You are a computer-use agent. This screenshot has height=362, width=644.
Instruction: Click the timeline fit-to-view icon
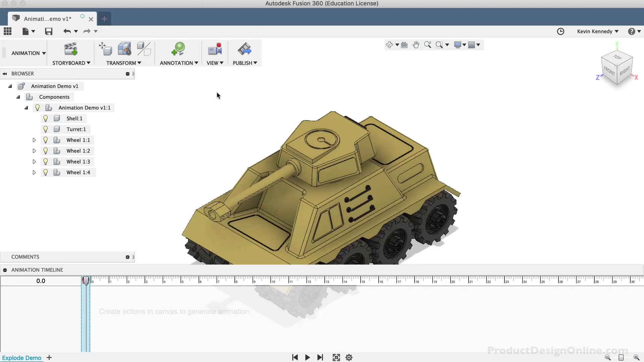tap(336, 357)
